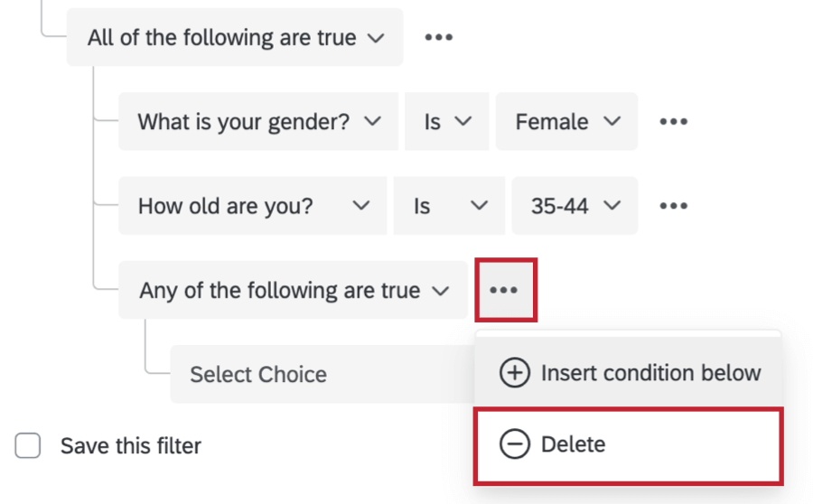
Task: Open the Female answer choice dropdown
Action: point(566,122)
